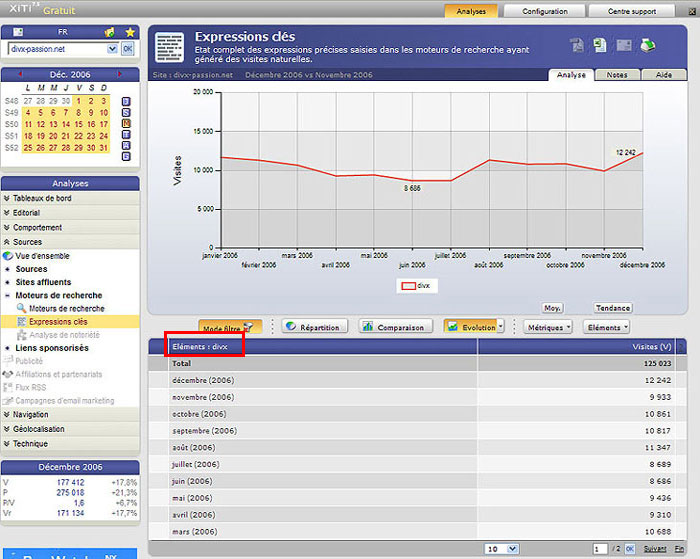
Task: Click Suivant pagination link
Action: pos(655,549)
